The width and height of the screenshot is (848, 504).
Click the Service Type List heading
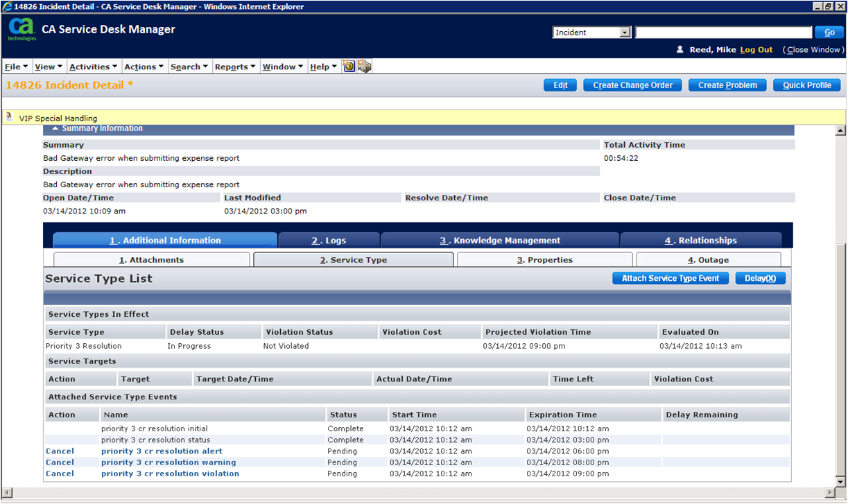click(x=98, y=279)
